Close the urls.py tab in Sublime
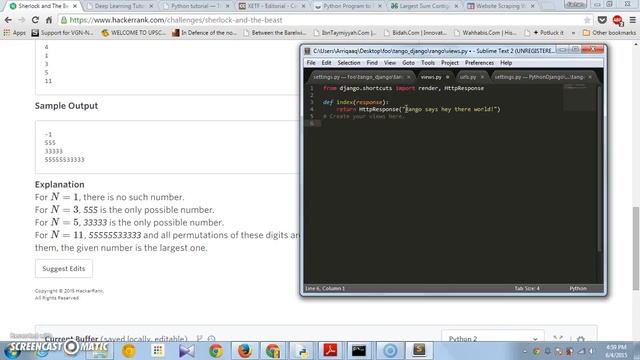The height and width of the screenshot is (360, 640). click(x=482, y=77)
